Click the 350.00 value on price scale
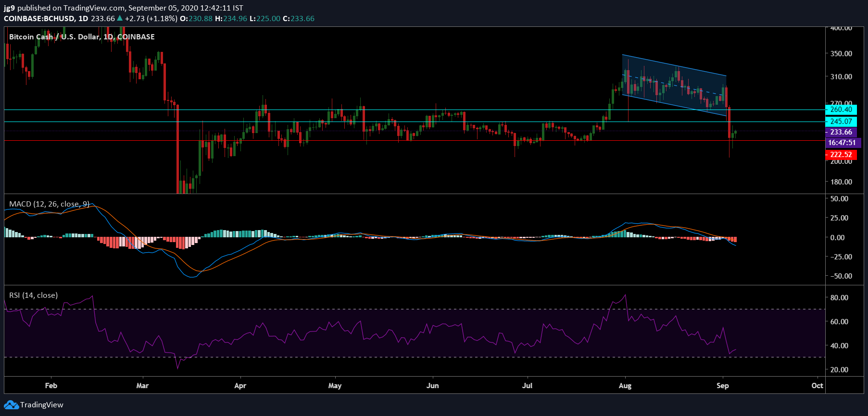Screen dimensions: 868x416 [841, 53]
